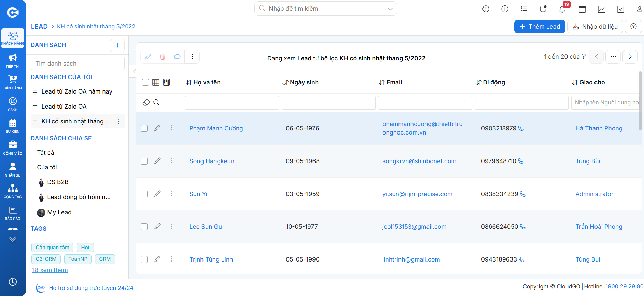The width and height of the screenshot is (644, 296).
Task: Click the Họ và tên filter input
Action: pyautogui.click(x=232, y=103)
